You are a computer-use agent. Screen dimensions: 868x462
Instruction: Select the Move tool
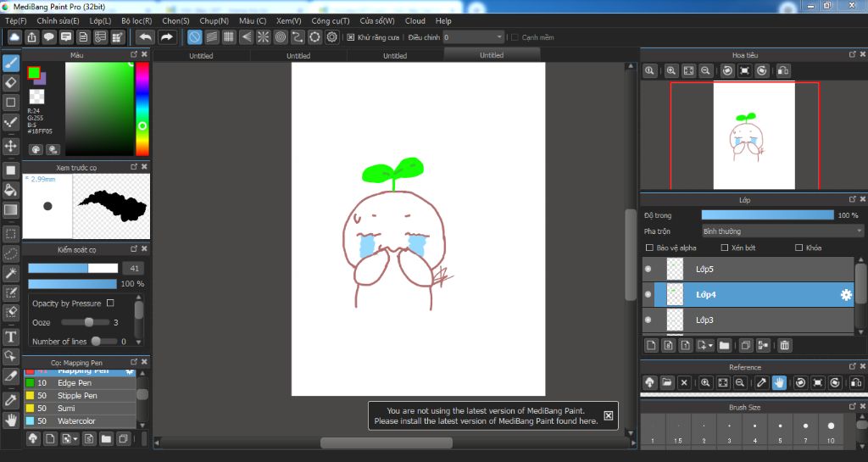click(10, 146)
